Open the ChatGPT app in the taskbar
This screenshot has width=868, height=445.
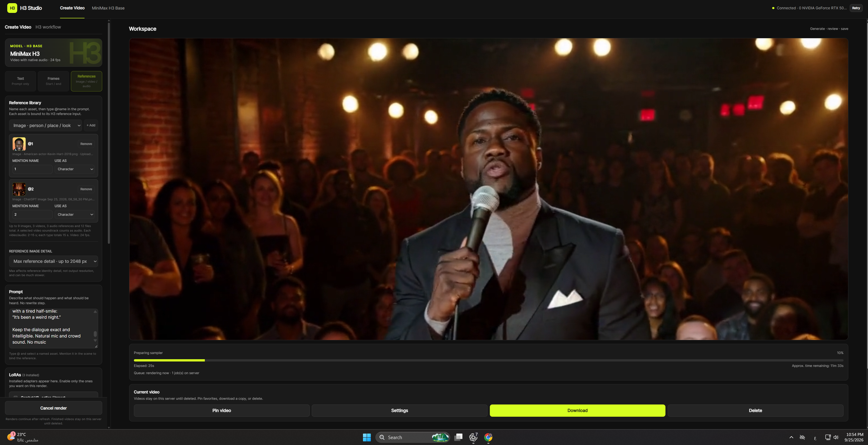pyautogui.click(x=474, y=437)
